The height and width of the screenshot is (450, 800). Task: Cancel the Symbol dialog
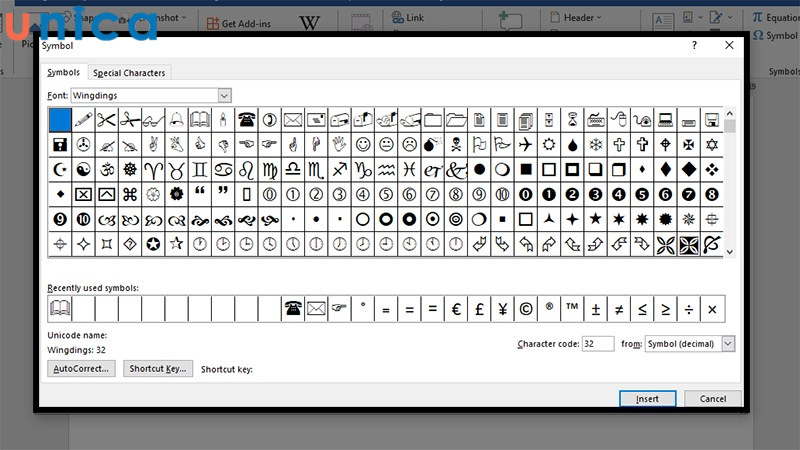713,398
